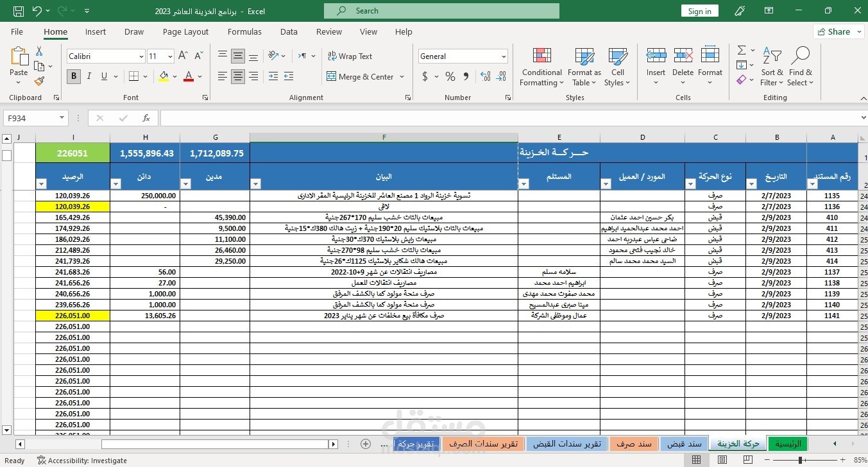Click the Share button
Image resolution: width=868 pixels, height=467 pixels.
pyautogui.click(x=838, y=31)
